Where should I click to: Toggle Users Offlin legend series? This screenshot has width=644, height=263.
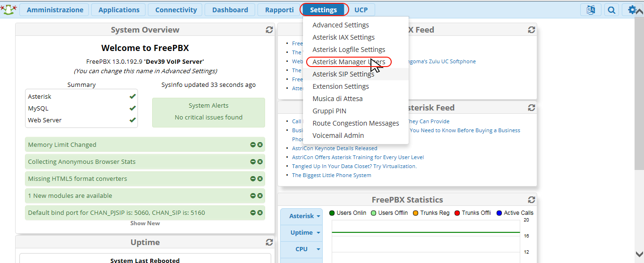point(389,213)
